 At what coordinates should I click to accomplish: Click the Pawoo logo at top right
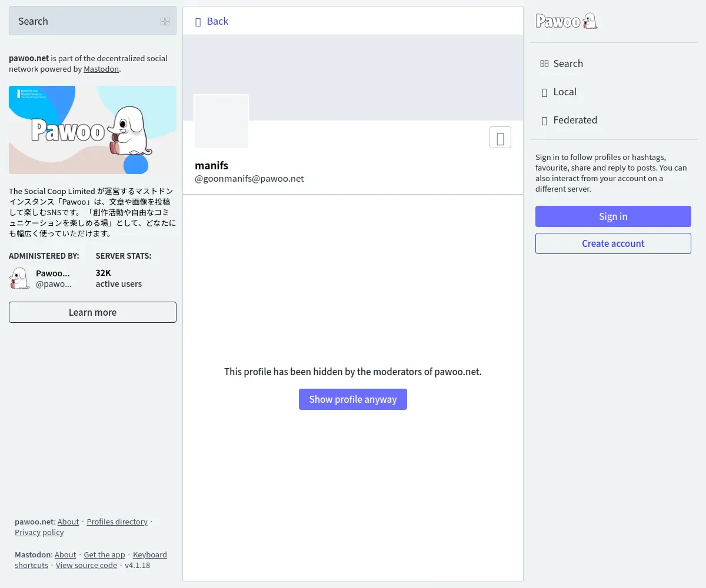pos(567,21)
